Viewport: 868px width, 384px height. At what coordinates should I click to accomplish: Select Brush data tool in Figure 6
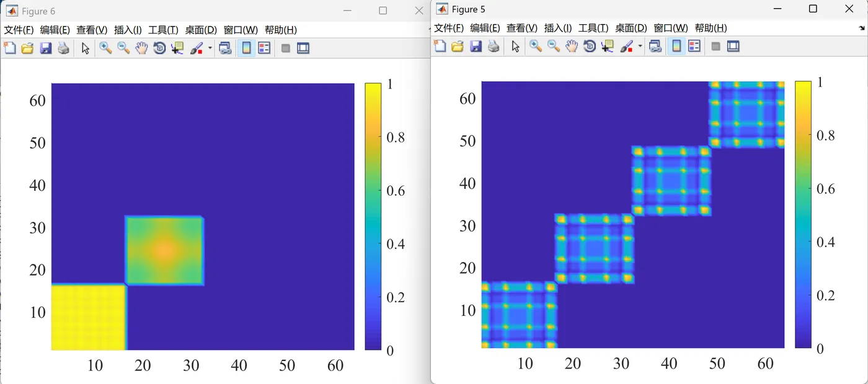click(197, 48)
